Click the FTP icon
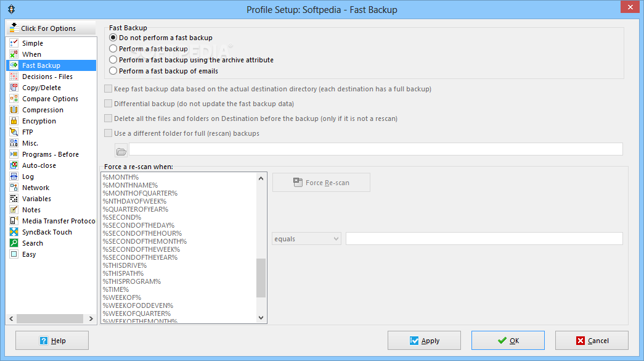The image size is (644, 361). tap(14, 131)
